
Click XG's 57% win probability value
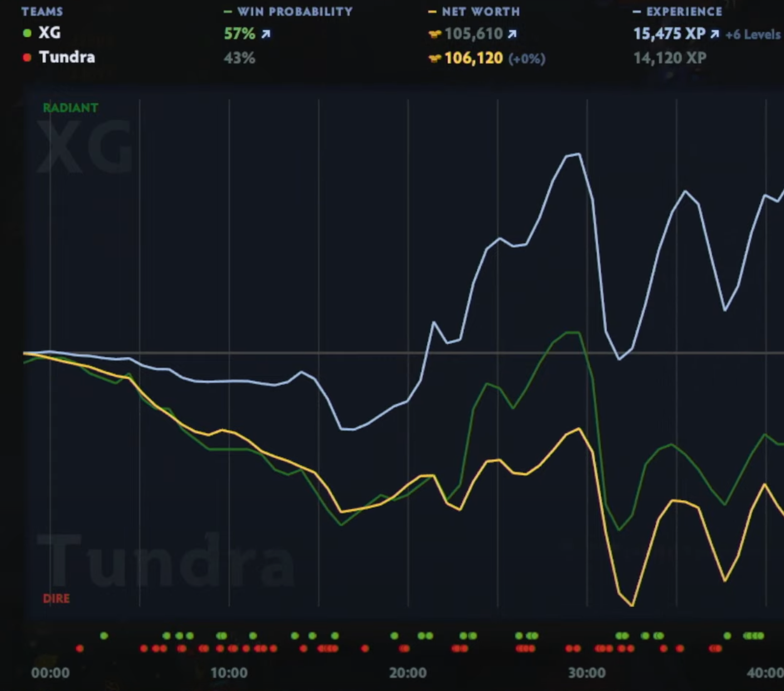[x=239, y=34]
